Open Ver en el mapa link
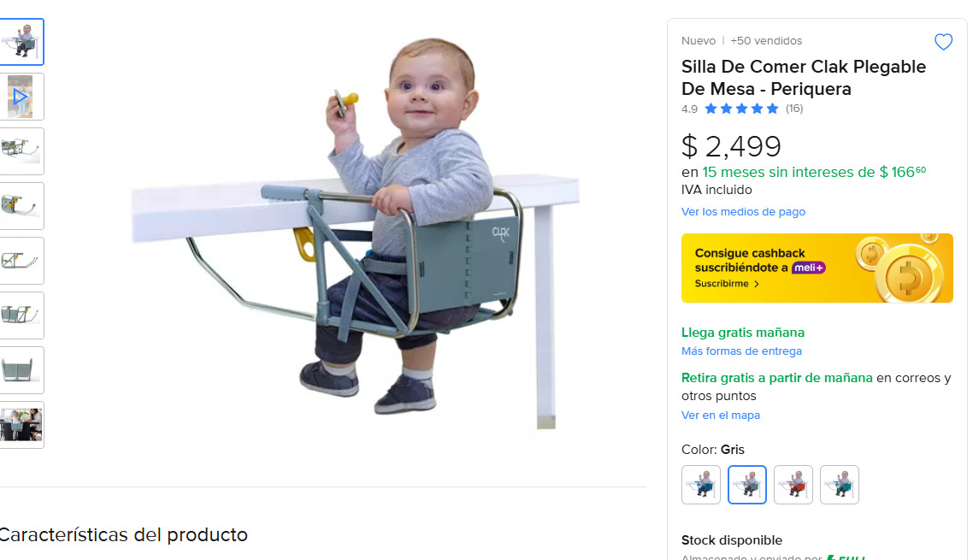This screenshot has width=973, height=560. pos(721,416)
